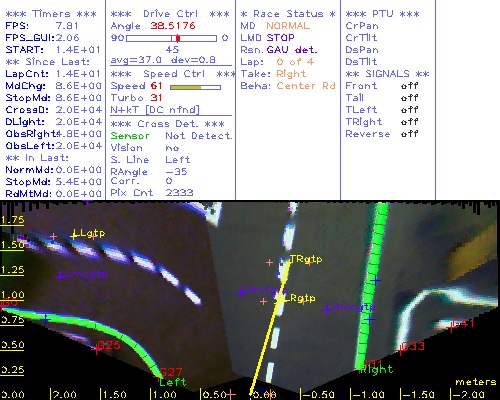Click the 1.00 meter vertical scale label
This screenshot has height=400, width=500.
(13, 295)
